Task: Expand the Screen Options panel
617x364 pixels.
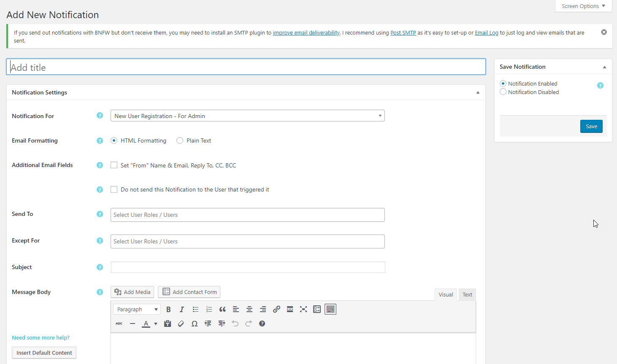Action: (x=583, y=6)
